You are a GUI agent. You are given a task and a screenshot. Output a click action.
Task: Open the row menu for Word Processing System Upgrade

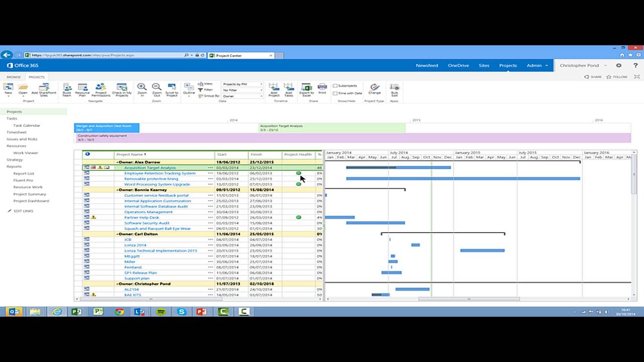tap(210, 185)
